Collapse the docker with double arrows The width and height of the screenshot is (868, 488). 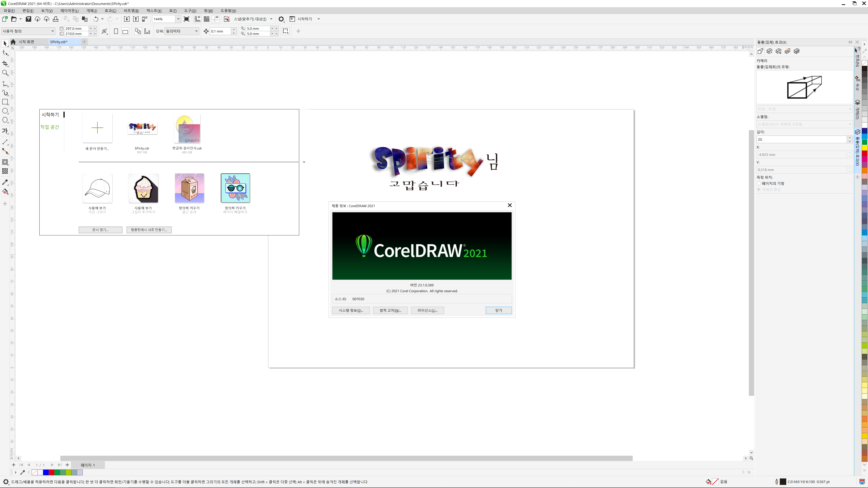(850, 42)
